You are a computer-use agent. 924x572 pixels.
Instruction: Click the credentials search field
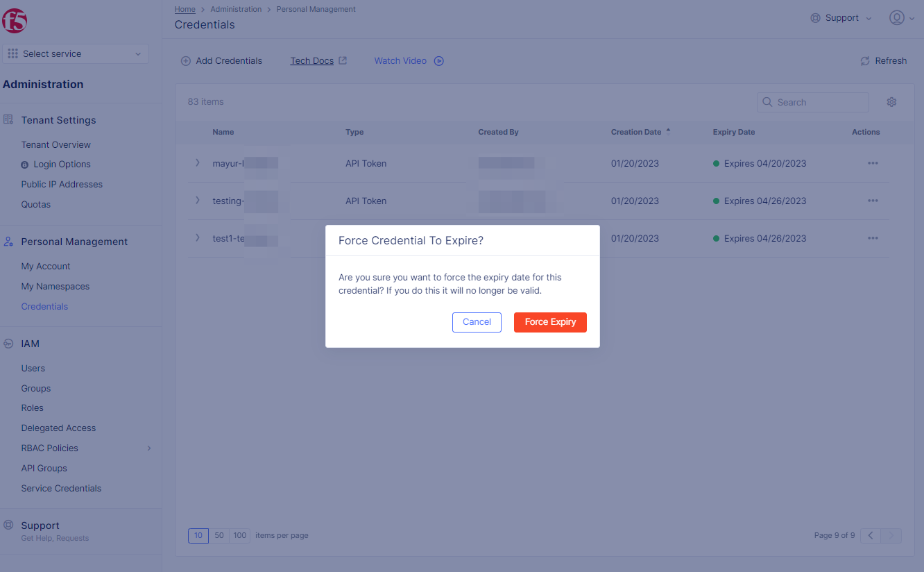(812, 101)
